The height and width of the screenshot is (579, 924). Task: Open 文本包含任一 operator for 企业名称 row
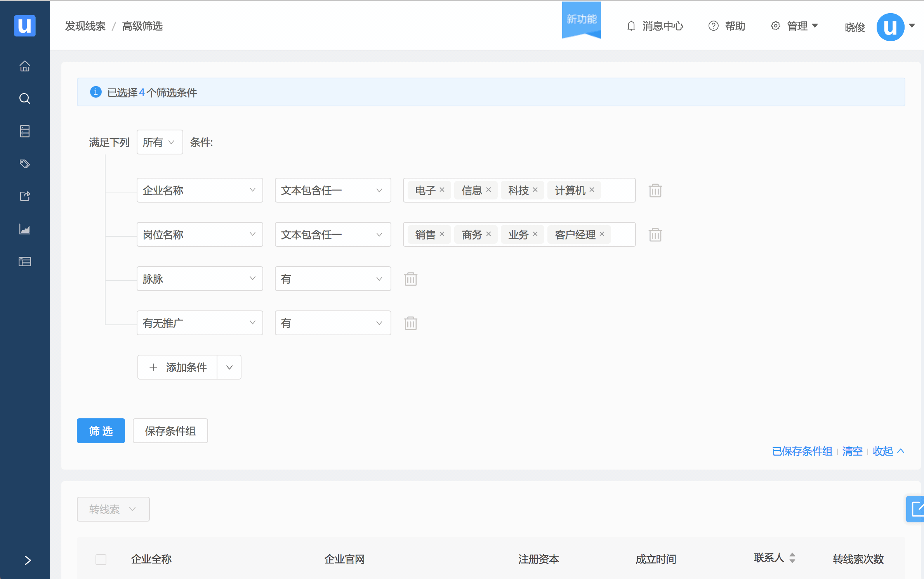coord(333,190)
